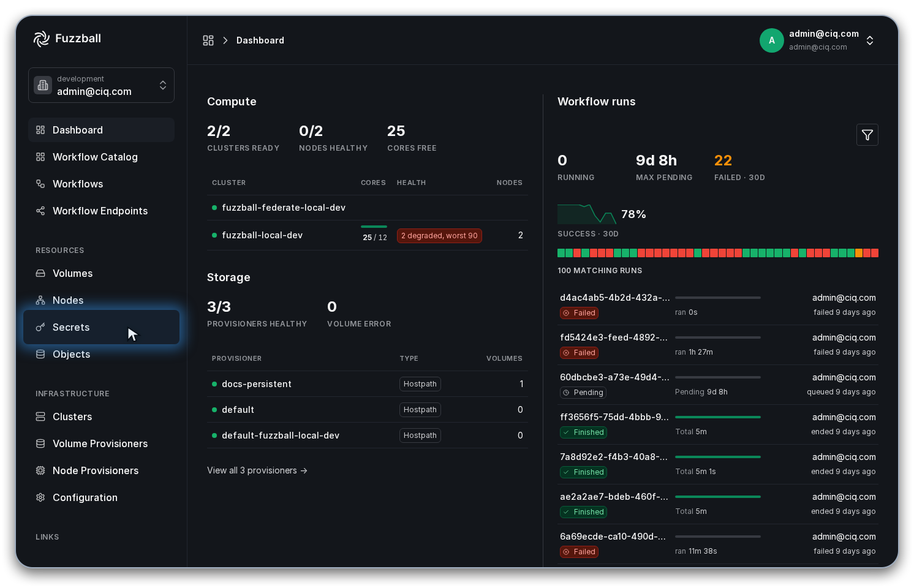
Task: Click View all 3 provisioners link
Action: click(257, 470)
